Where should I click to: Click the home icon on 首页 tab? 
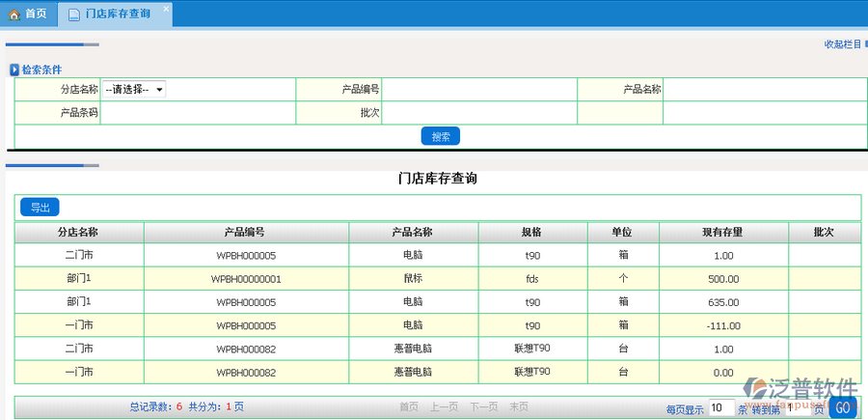pyautogui.click(x=14, y=14)
